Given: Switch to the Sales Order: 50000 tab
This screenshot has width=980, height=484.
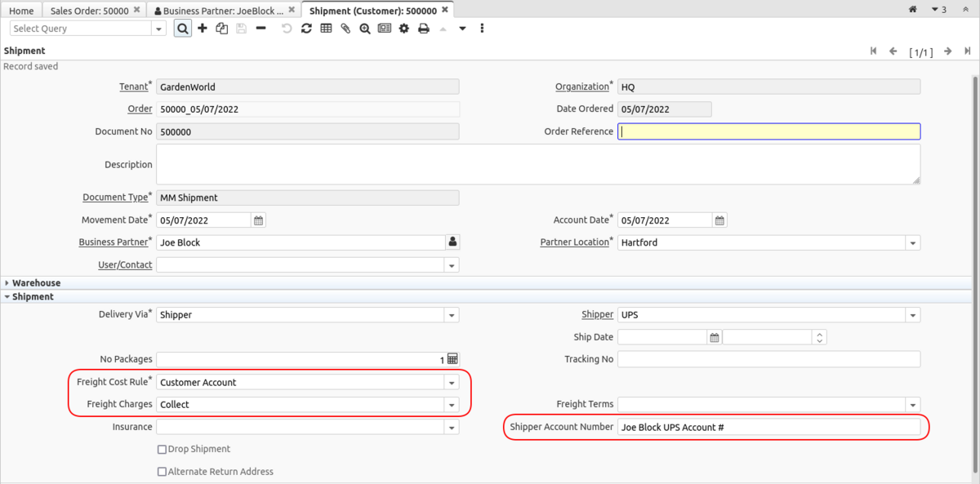Looking at the screenshot, I should click(90, 11).
